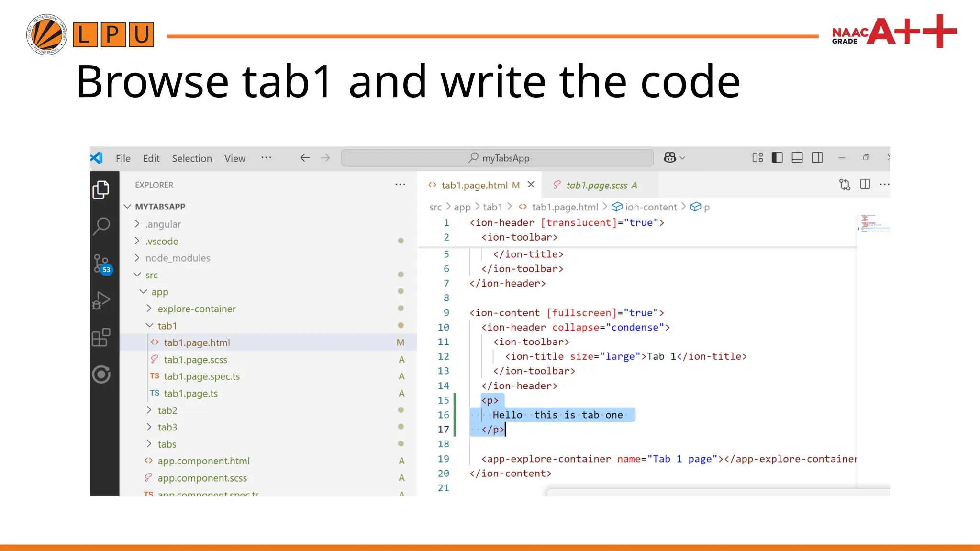Switch to the tab1.page.scss editor tab
980x551 pixels.
(596, 186)
